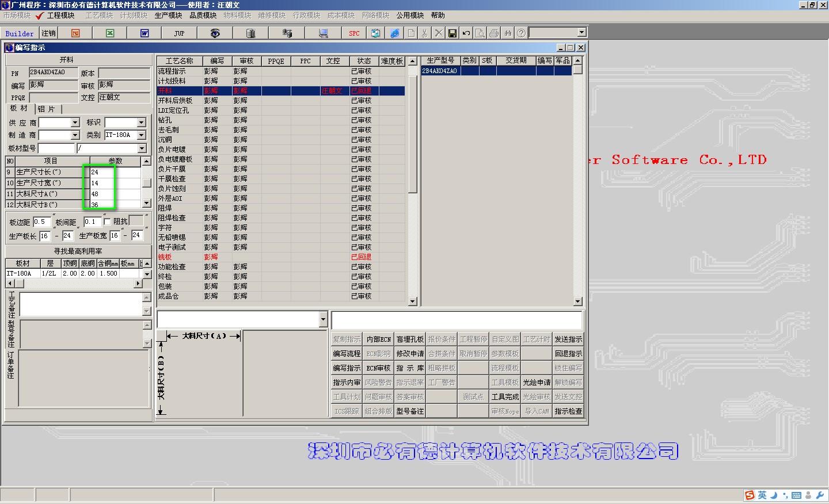The height and width of the screenshot is (504, 829).
Task: Open the 帮助 menu
Action: tap(438, 16)
